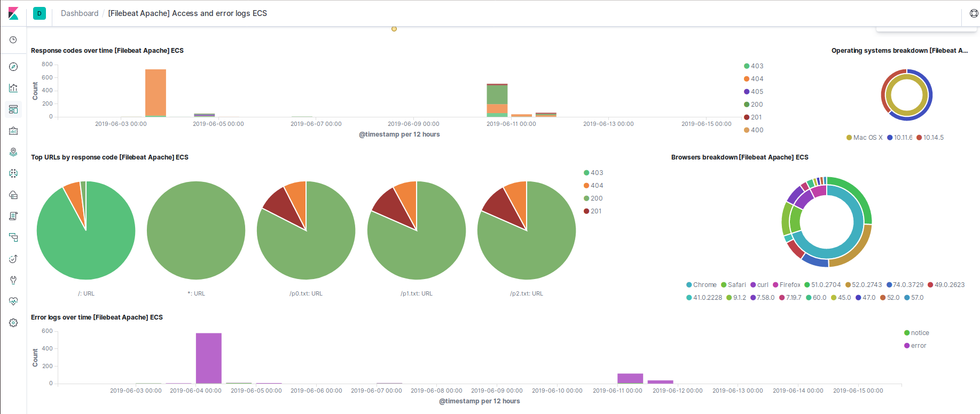Select 51.0.2704 browser version legend
This screenshot has height=414, width=980.
coord(822,285)
